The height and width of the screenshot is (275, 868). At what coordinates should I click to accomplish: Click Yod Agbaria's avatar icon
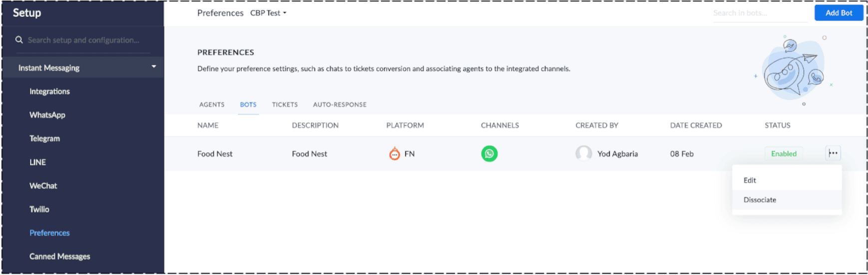coord(583,153)
